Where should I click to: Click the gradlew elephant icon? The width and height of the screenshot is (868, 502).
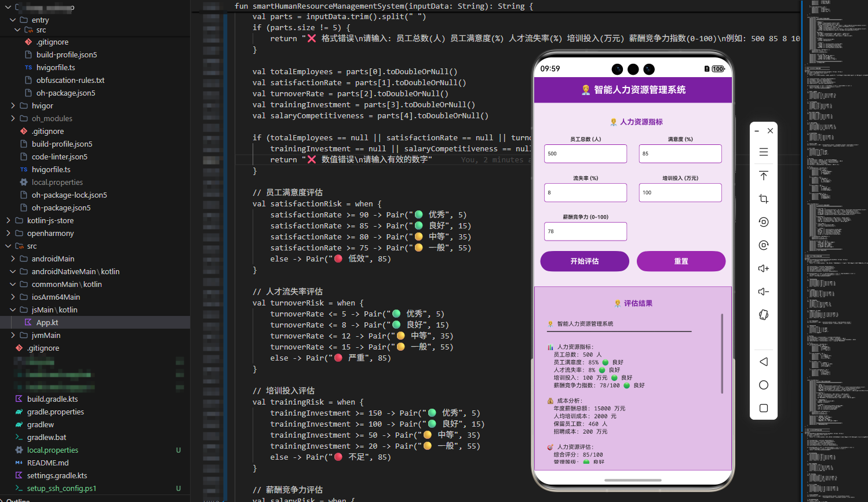(x=19, y=424)
